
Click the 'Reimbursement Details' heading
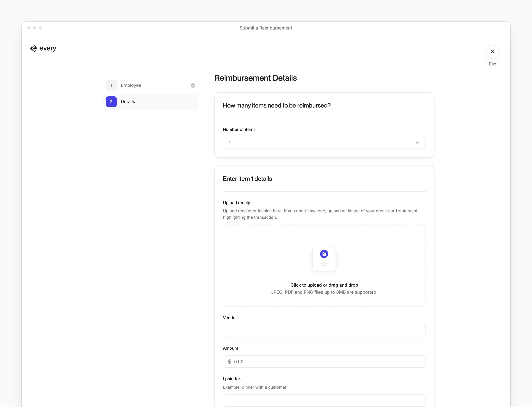255,78
